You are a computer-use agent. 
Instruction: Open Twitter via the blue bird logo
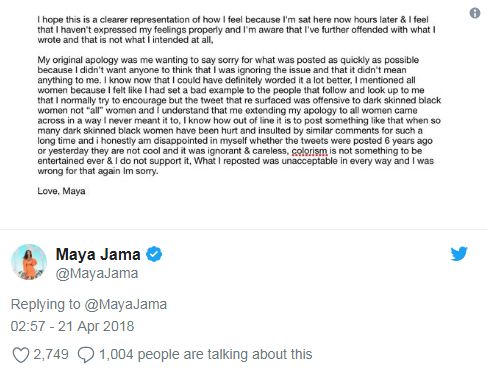coord(459,254)
